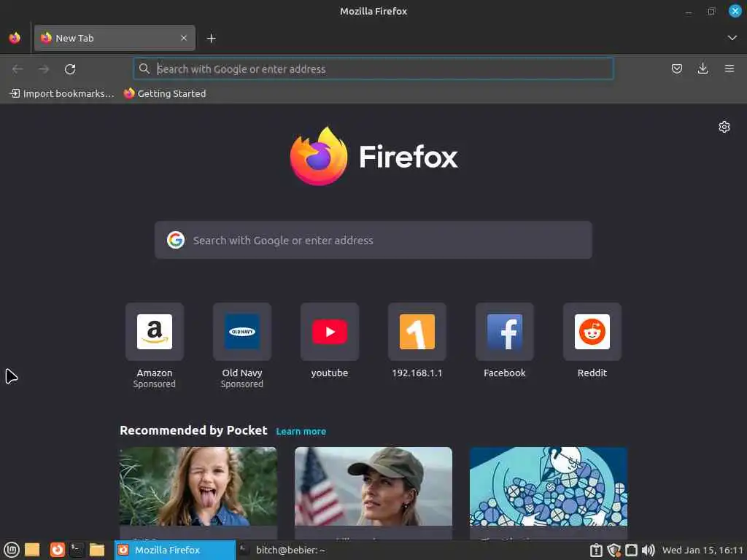Open network tray icon
747x560 pixels.
pos(631,551)
